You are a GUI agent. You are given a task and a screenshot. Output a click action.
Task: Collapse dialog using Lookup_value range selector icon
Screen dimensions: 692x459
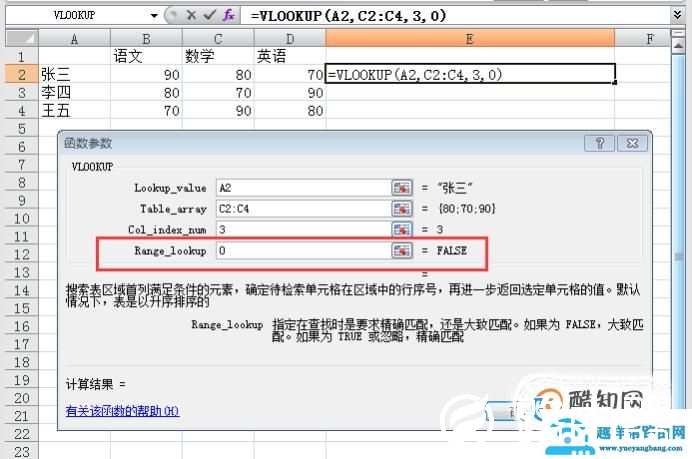[x=402, y=188]
